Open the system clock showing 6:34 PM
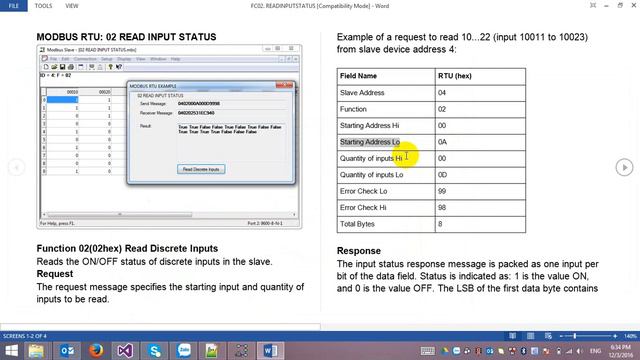This screenshot has height=360, width=640. (x=620, y=351)
